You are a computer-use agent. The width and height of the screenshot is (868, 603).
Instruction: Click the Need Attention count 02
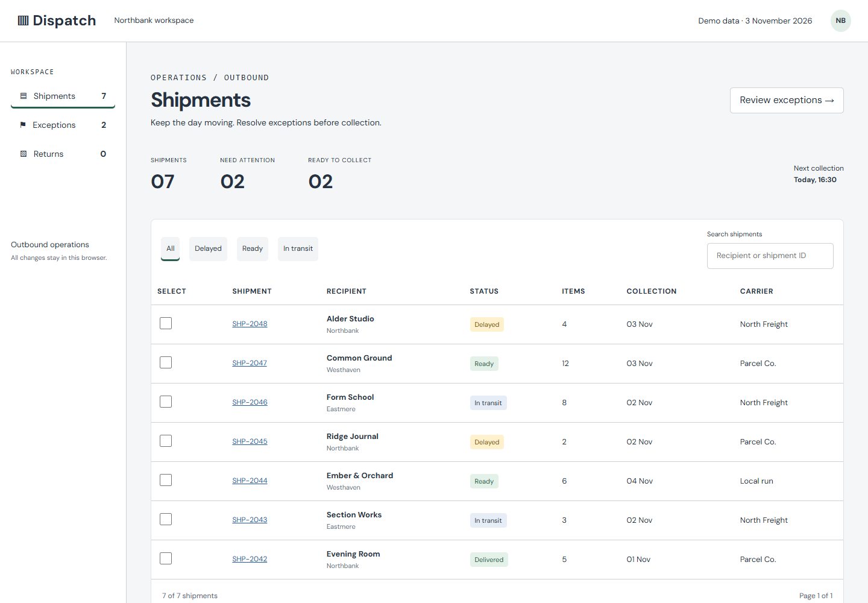point(232,182)
